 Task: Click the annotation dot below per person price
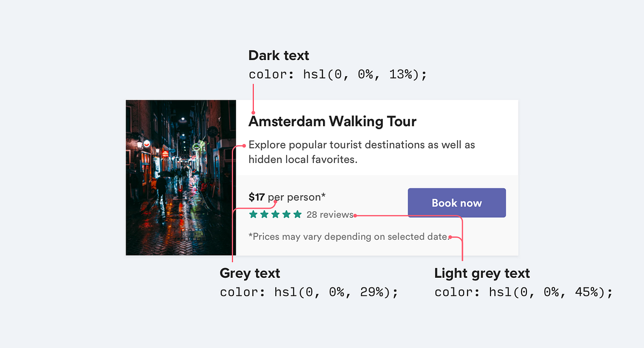pos(275,202)
